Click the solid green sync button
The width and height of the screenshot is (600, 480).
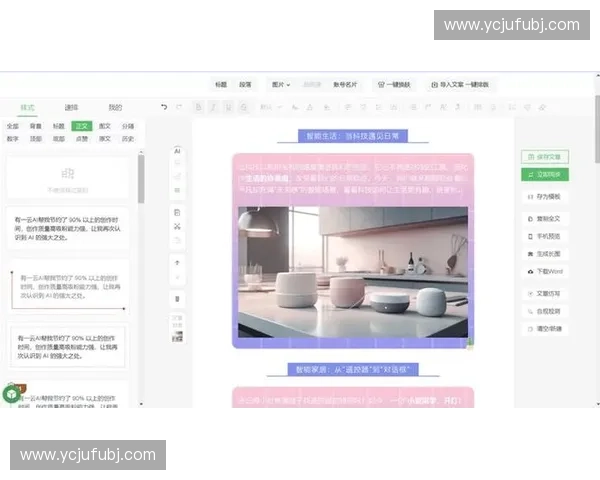coord(545,175)
